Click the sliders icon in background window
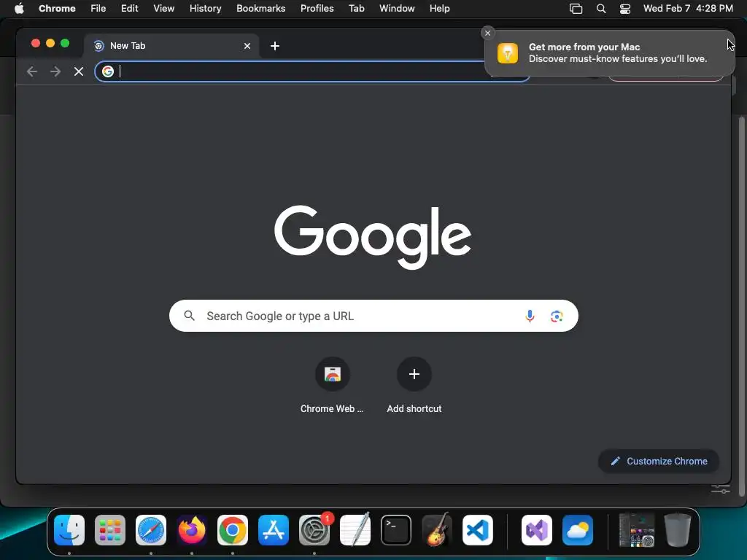The image size is (747, 560). coord(720,489)
